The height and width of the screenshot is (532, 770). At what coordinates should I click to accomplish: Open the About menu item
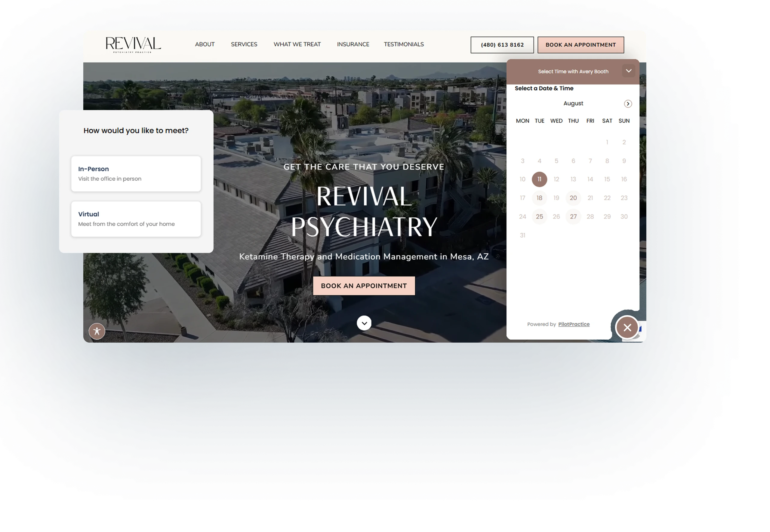click(x=205, y=44)
